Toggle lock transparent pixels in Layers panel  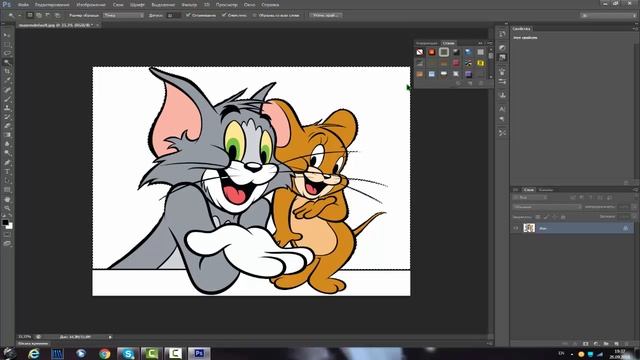click(x=538, y=217)
